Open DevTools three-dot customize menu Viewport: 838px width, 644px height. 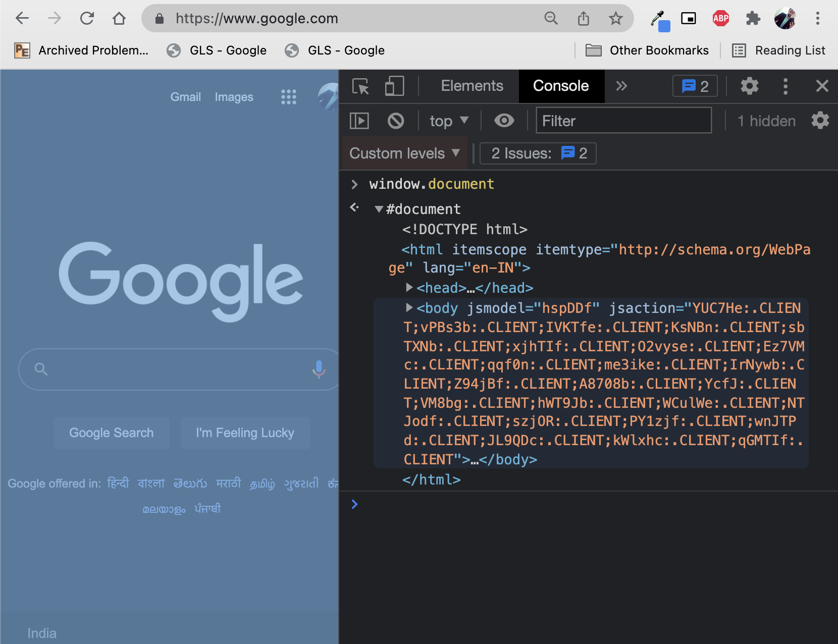tap(785, 86)
